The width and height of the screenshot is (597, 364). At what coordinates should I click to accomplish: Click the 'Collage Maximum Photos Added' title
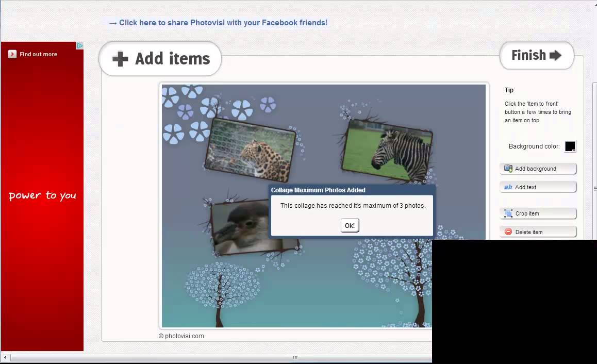tap(318, 190)
